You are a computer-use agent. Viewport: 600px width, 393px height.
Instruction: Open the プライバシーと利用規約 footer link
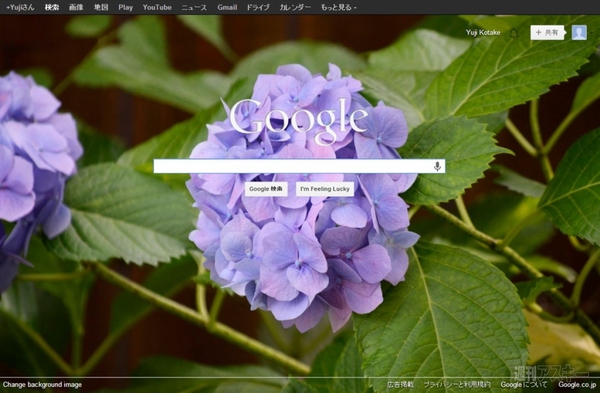(x=457, y=385)
